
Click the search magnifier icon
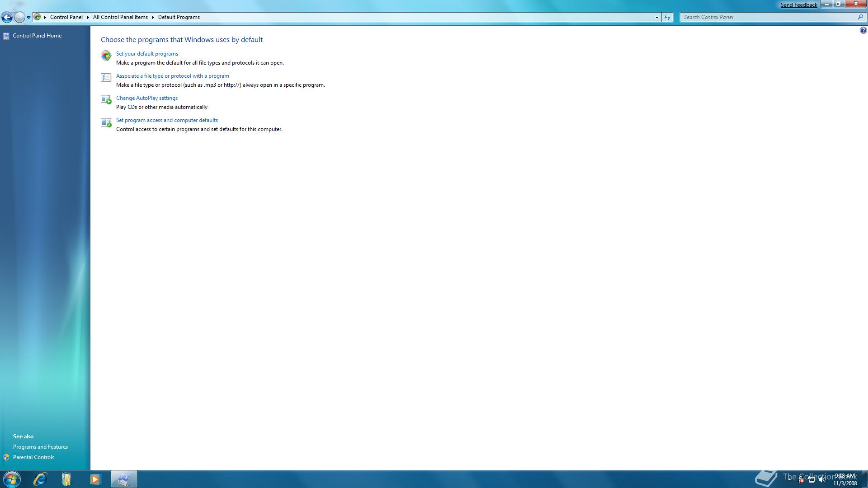pyautogui.click(x=860, y=17)
